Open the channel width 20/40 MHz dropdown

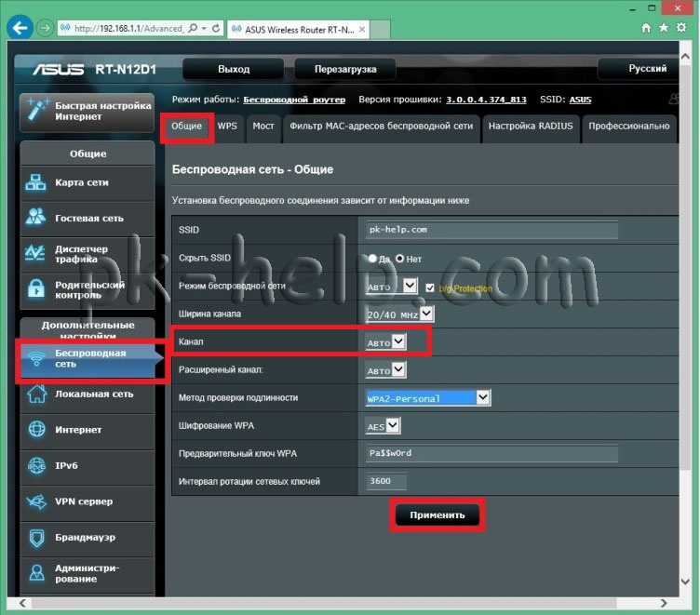click(x=399, y=314)
